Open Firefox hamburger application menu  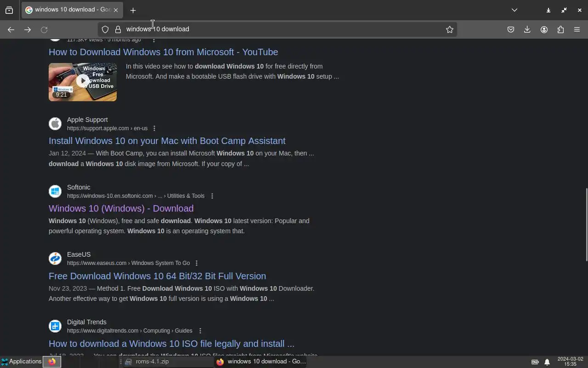coord(577,29)
